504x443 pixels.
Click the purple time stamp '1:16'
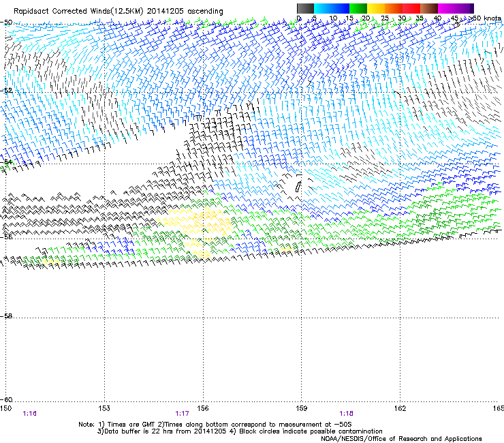[29, 414]
